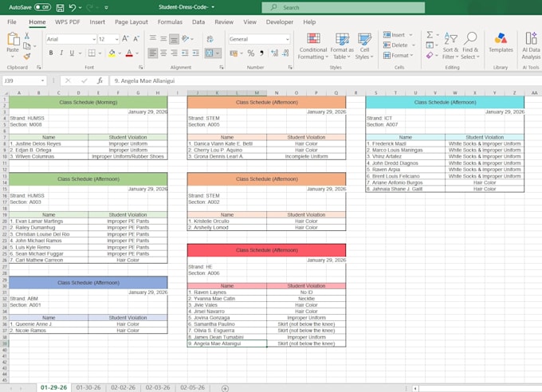Decrease font size with the smaller A icon

click(x=136, y=39)
